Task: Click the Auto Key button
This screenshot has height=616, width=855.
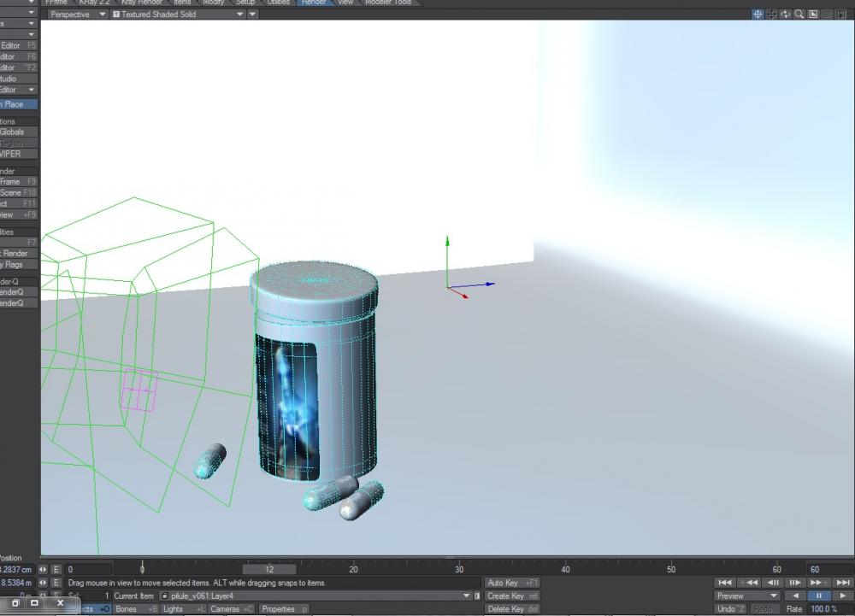Action: [512, 583]
